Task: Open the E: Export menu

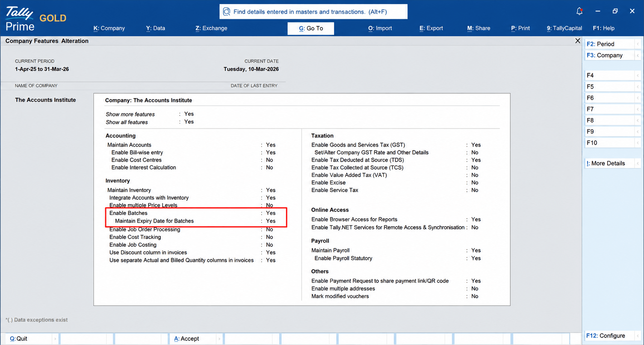Action: (431, 28)
